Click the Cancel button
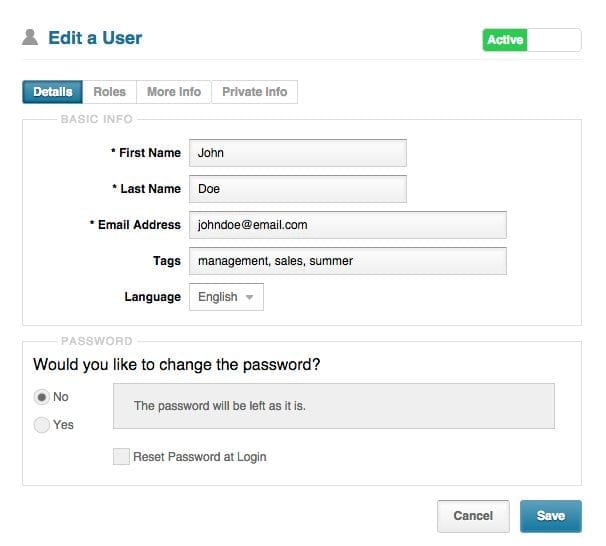This screenshot has width=606, height=546. point(473,516)
